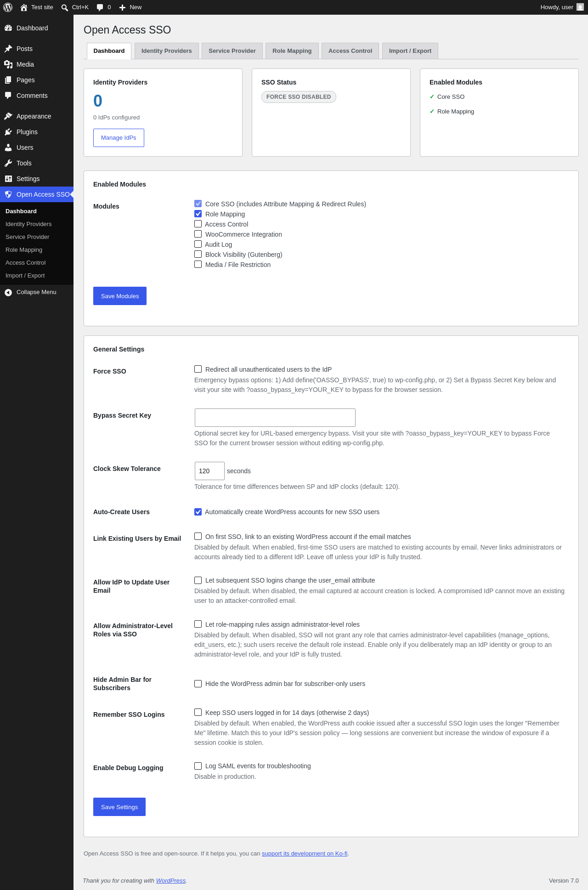
Task: Click into the Bypass Secret Key field
Action: point(275,418)
